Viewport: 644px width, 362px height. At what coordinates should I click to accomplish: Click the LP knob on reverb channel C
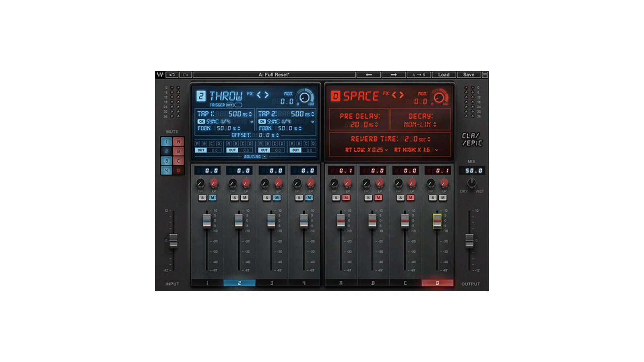[412, 183]
